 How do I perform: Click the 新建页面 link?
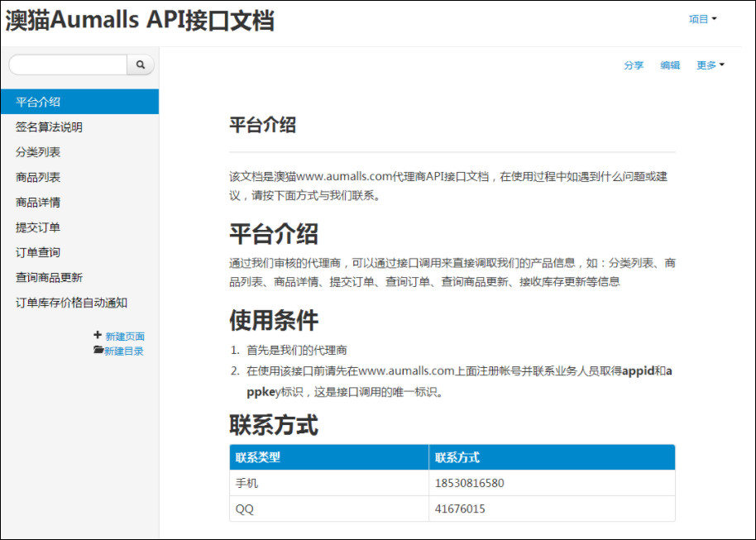(x=125, y=336)
